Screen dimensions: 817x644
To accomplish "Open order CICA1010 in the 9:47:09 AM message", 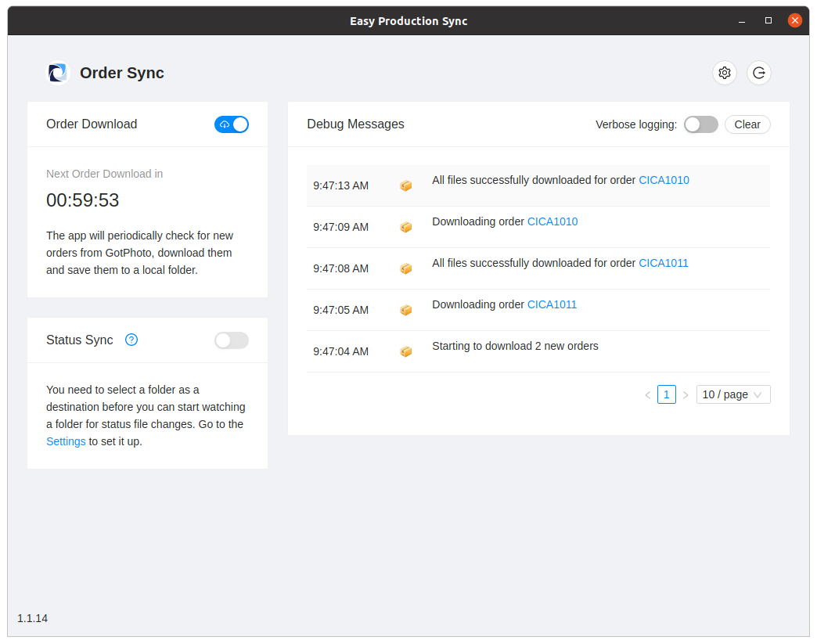I will point(552,222).
